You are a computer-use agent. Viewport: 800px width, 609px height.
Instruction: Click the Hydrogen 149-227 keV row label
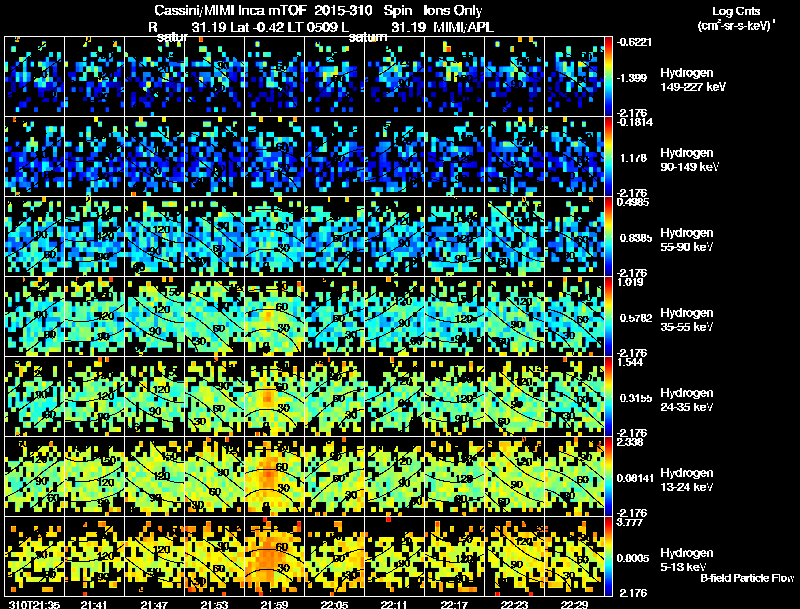(x=692, y=80)
